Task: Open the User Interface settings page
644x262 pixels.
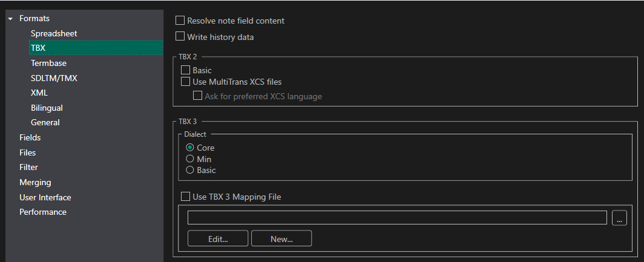Action: 45,197
